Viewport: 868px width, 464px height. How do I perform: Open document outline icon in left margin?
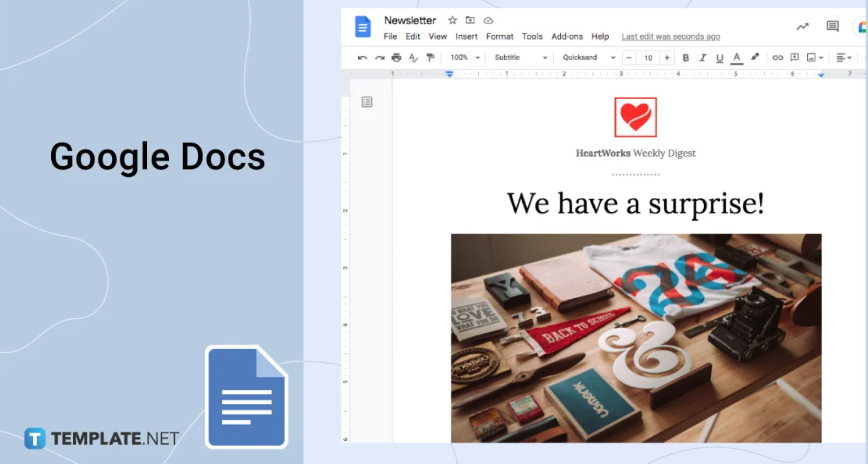(367, 102)
